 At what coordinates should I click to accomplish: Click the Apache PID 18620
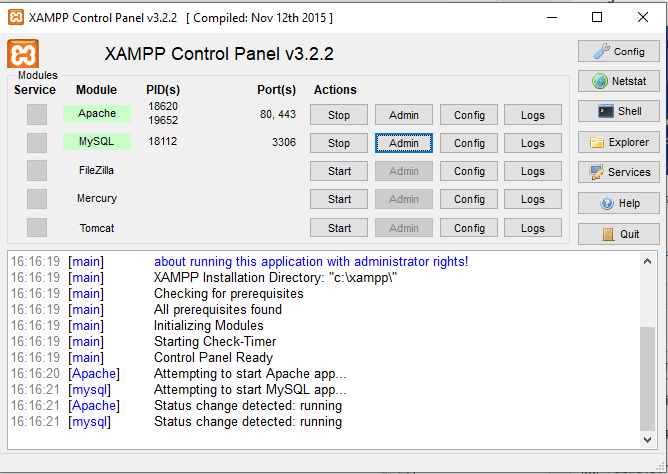coord(163,106)
